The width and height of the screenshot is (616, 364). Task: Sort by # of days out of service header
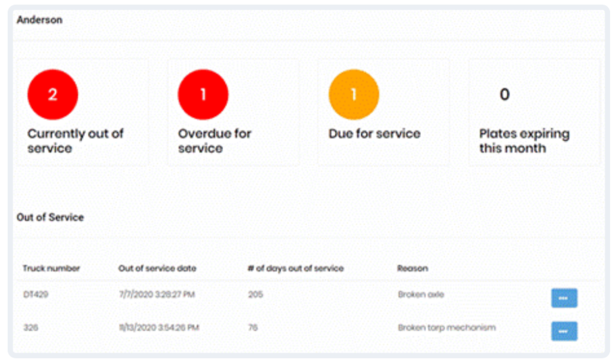(295, 268)
